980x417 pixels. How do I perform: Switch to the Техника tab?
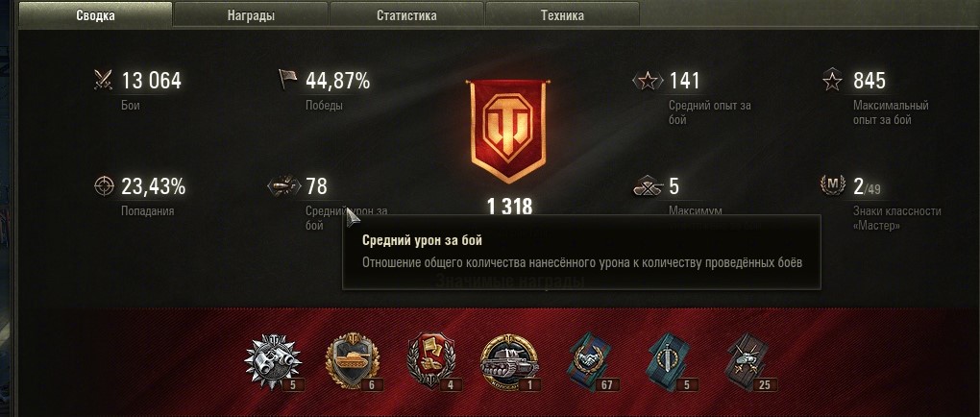tap(562, 15)
